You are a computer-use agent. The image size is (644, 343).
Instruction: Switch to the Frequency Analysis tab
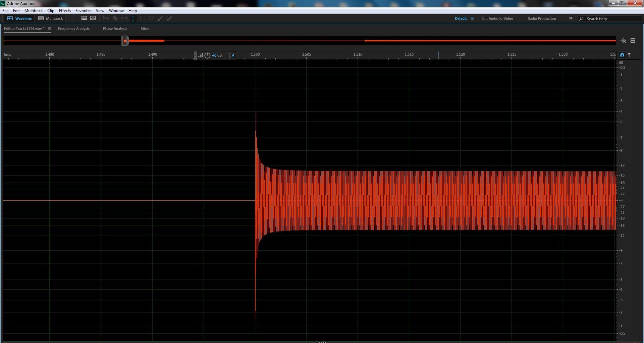73,29
